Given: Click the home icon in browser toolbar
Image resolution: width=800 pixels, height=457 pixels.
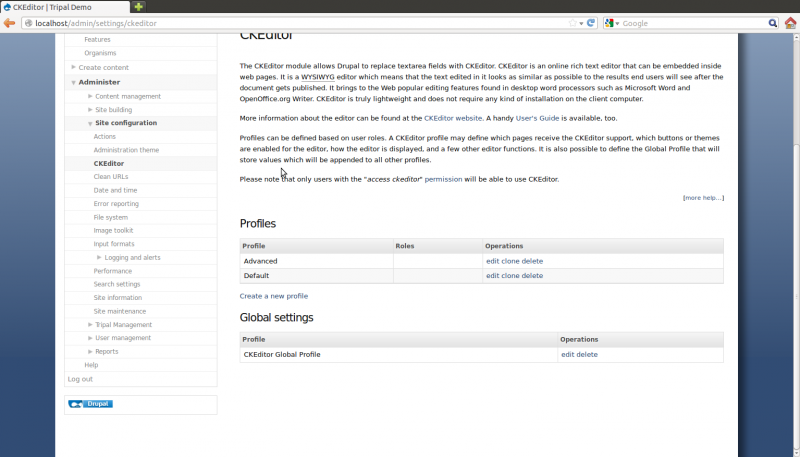Looking at the screenshot, I should [790, 23].
